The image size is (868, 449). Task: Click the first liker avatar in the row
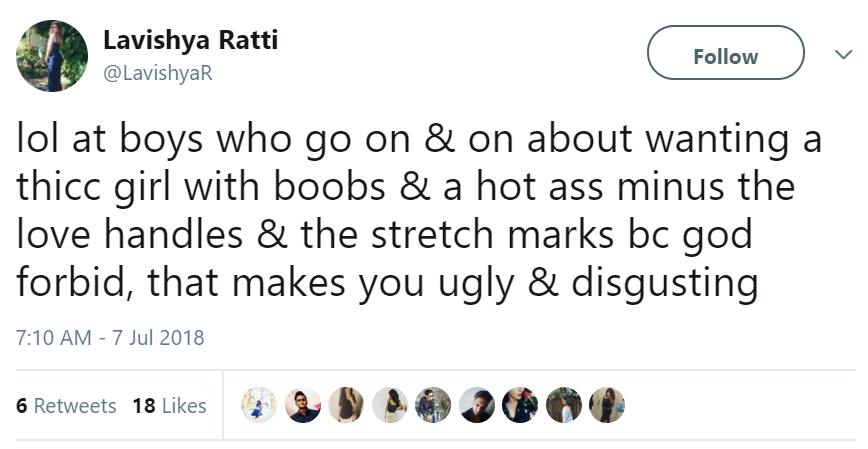point(260,405)
